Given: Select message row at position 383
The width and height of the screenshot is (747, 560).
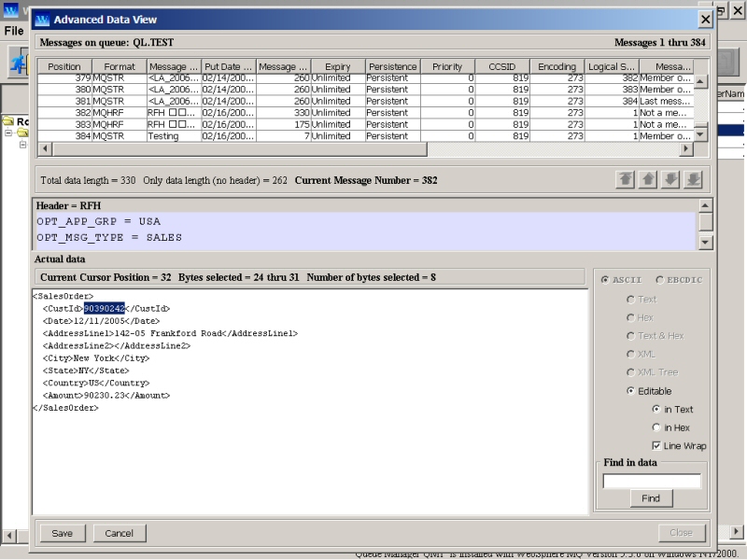Looking at the screenshot, I should coord(365,124).
